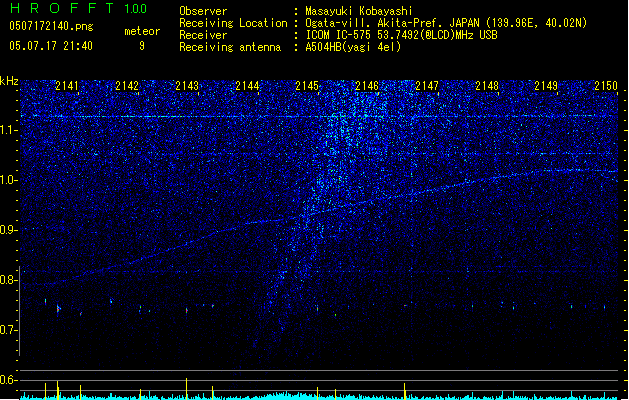Click the A504HB(yagi 4el) antenna text

pyautogui.click(x=353, y=47)
